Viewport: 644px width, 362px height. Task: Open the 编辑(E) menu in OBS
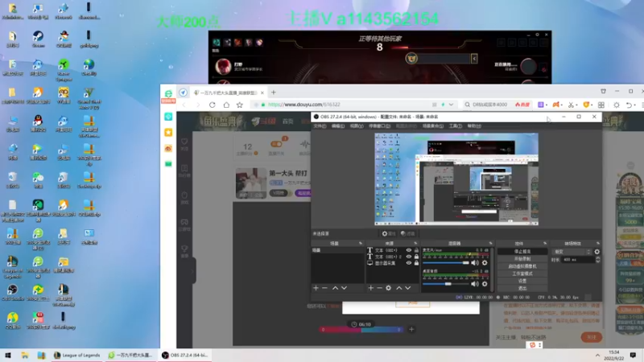coord(338,126)
